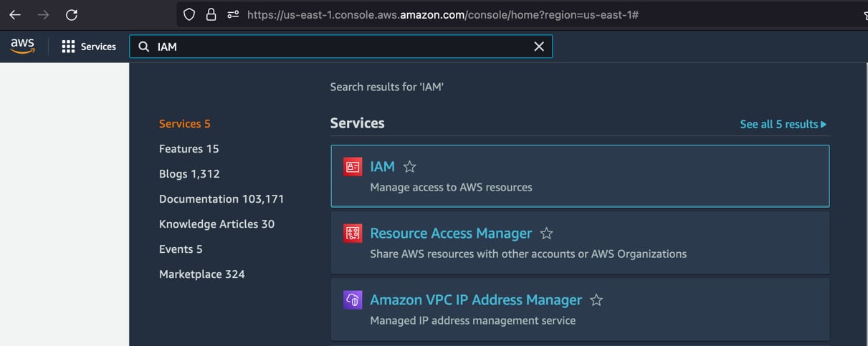Reload the page with refresh icon

pos(71,14)
